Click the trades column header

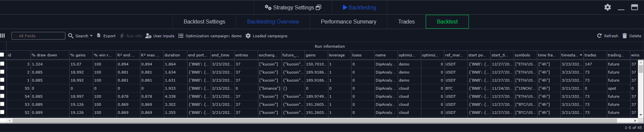click(595, 55)
